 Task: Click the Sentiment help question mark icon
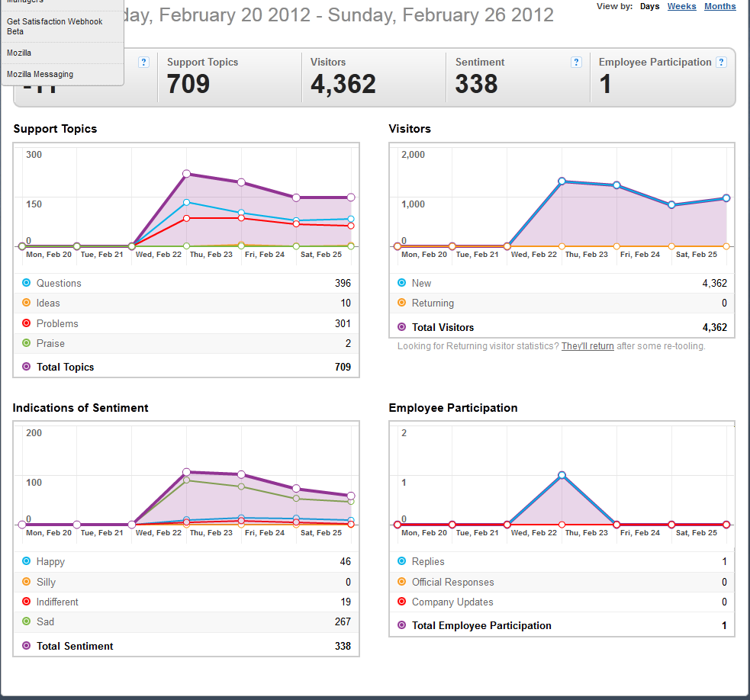576,63
